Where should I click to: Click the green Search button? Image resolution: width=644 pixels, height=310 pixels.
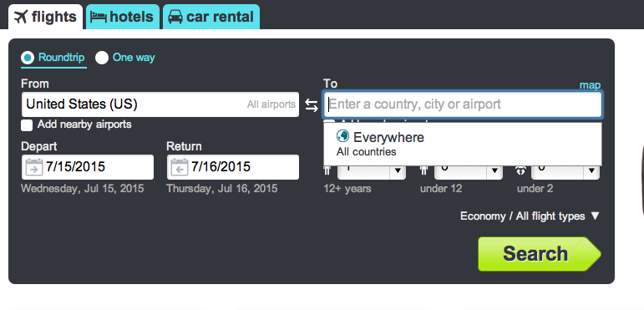coord(540,254)
